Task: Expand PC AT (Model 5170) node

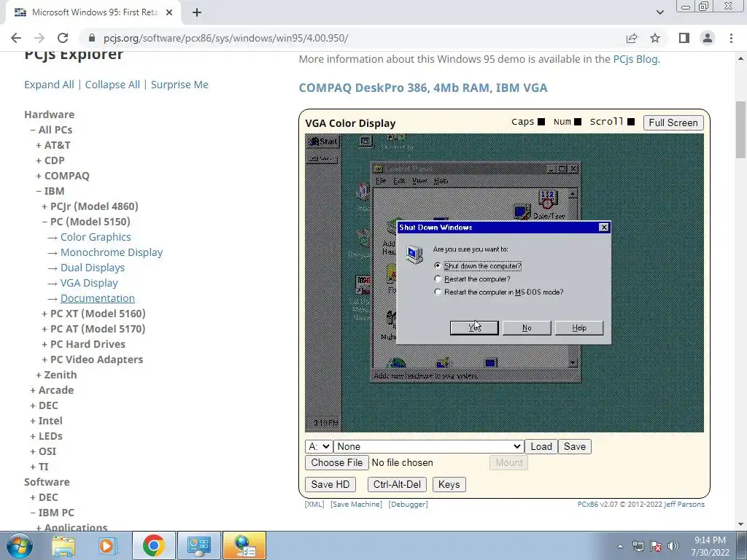Action: click(93, 329)
